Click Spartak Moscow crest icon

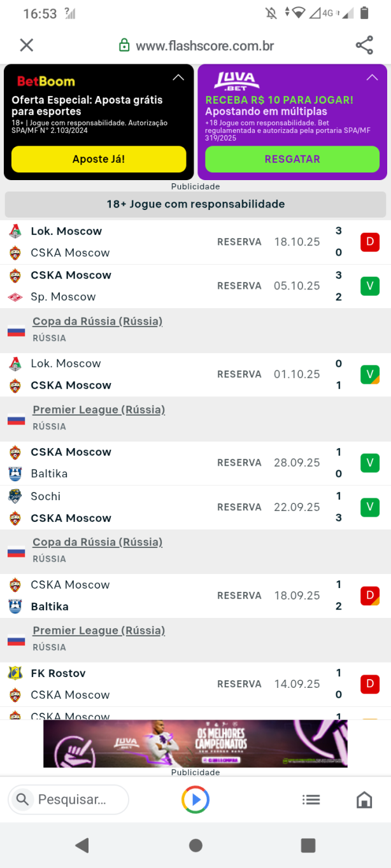[15, 297]
